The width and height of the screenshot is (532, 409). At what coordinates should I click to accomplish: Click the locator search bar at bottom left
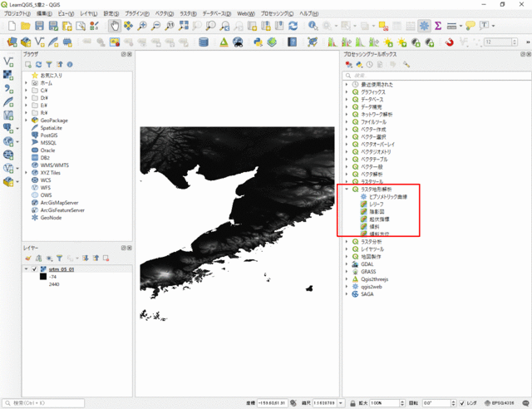click(43, 403)
